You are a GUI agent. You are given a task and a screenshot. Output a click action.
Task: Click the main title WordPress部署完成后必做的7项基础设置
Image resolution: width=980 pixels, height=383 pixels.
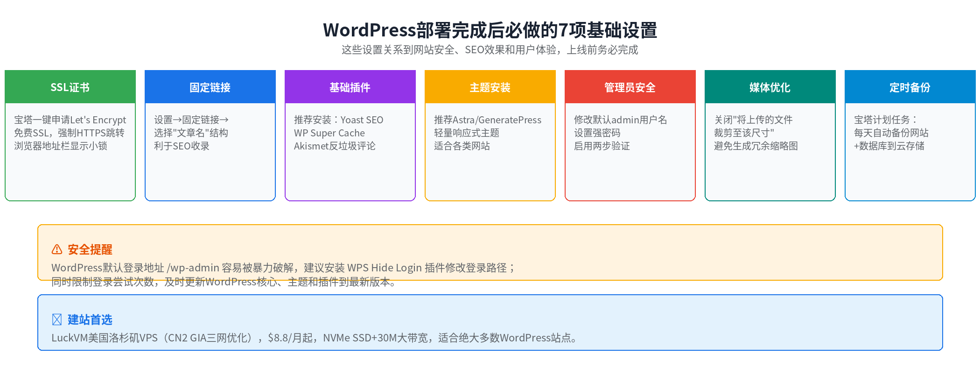coord(490,30)
